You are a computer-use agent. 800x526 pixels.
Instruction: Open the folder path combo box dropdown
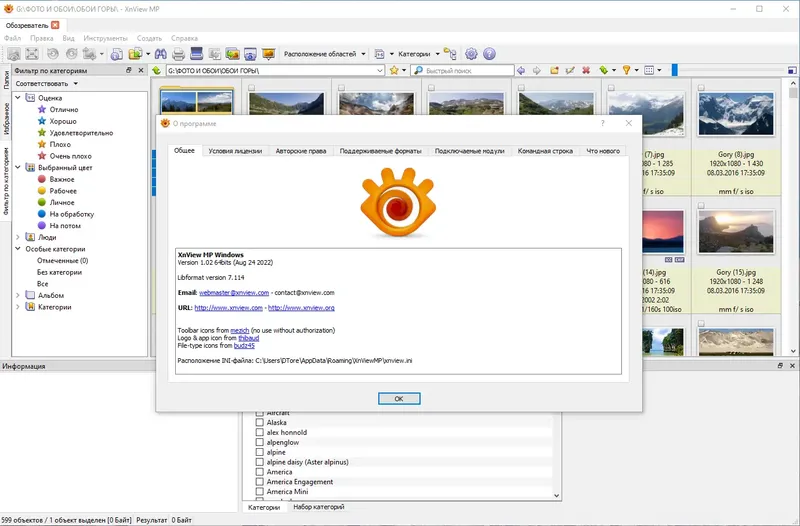(380, 70)
